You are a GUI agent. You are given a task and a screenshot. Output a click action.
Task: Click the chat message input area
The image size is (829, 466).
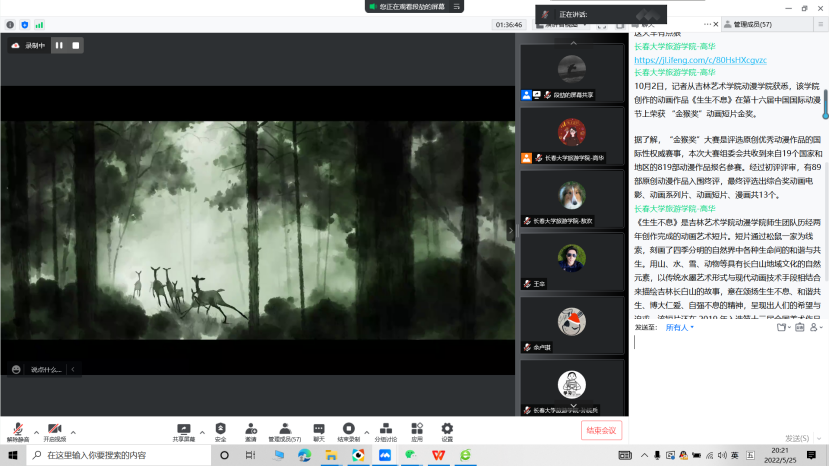[x=729, y=381]
